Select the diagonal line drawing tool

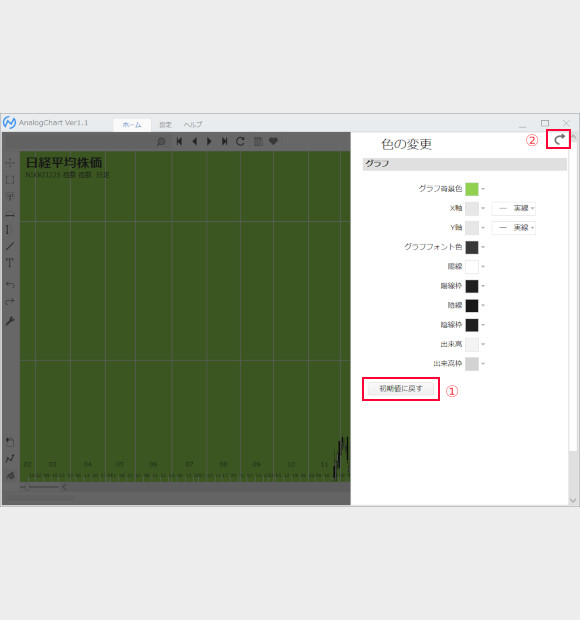point(9,246)
